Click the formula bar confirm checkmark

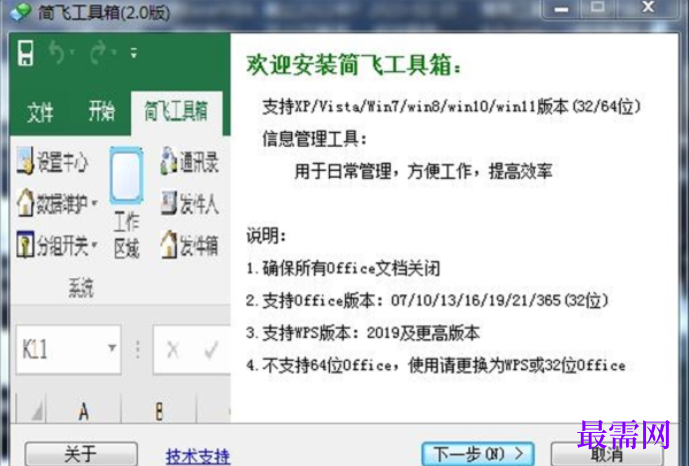coord(211,350)
